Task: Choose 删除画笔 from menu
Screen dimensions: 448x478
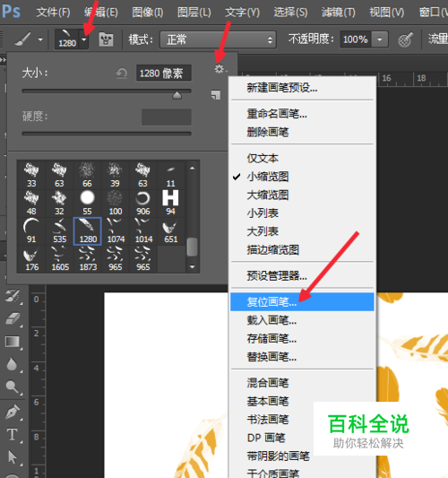Action: click(x=303, y=133)
